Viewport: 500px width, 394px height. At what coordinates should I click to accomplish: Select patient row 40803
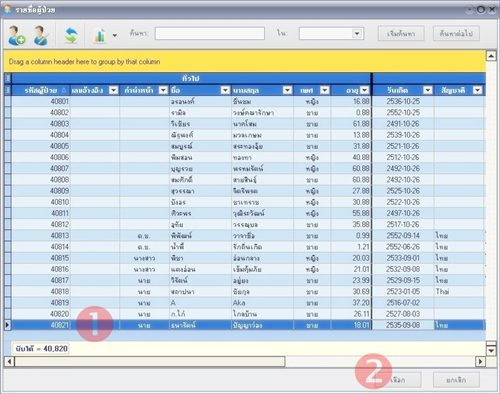[245, 124]
